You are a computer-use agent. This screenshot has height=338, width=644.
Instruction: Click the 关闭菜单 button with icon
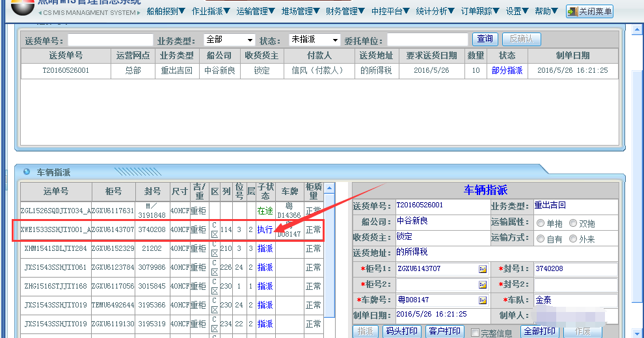coord(589,11)
